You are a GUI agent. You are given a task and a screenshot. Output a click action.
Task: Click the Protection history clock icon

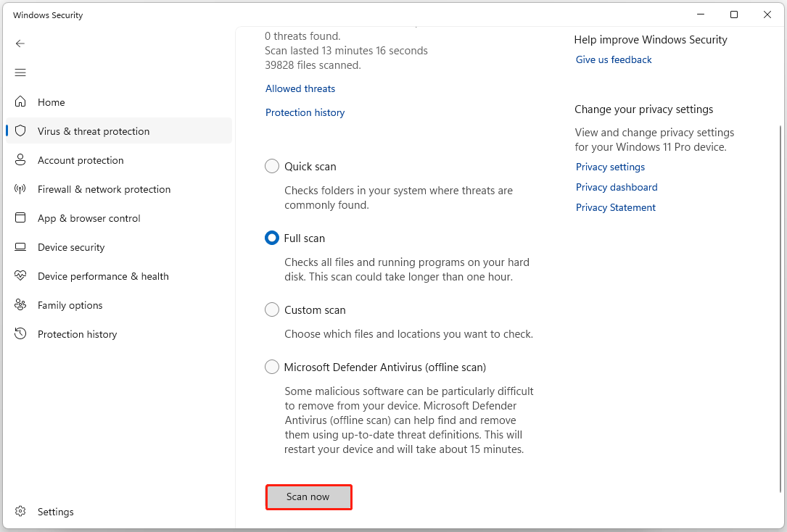(20, 333)
